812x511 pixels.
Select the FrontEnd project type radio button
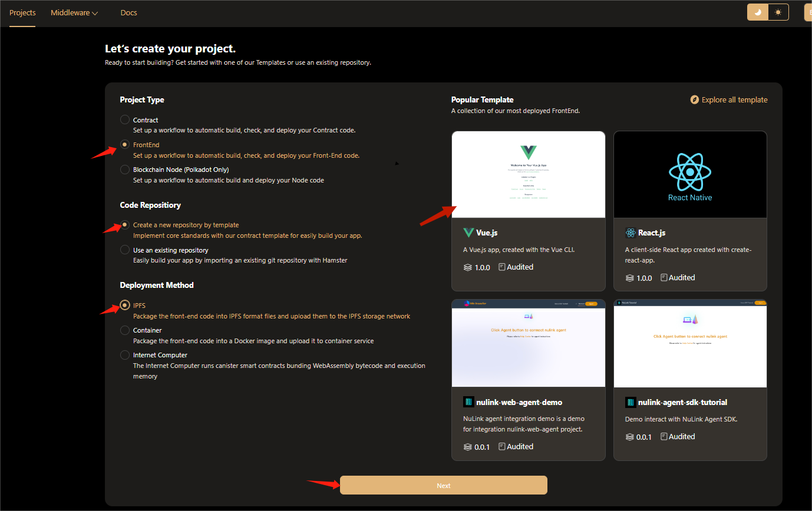coord(125,144)
